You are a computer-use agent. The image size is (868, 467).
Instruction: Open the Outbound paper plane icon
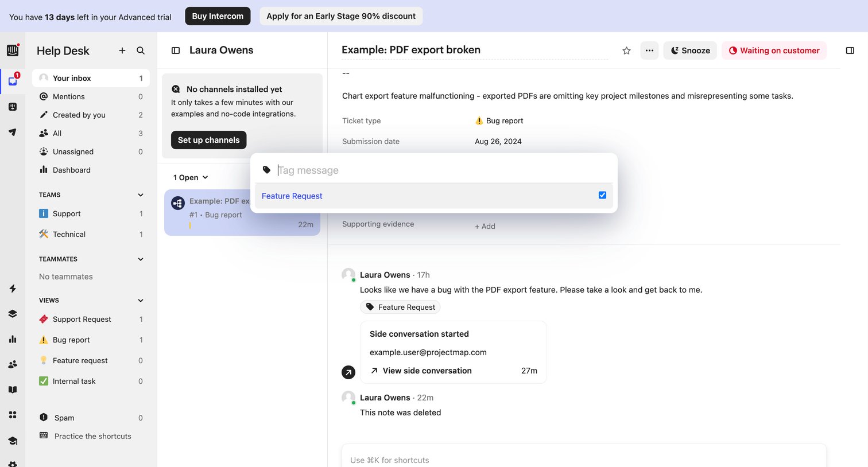(13, 132)
